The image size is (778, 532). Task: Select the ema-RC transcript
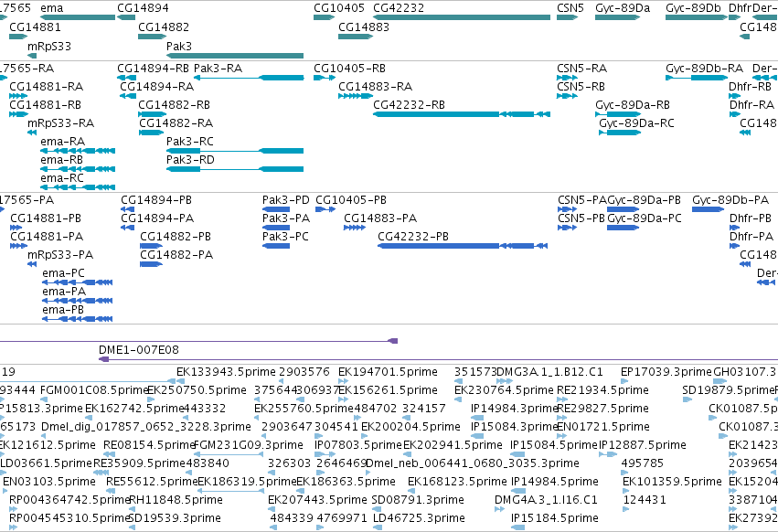click(x=78, y=187)
